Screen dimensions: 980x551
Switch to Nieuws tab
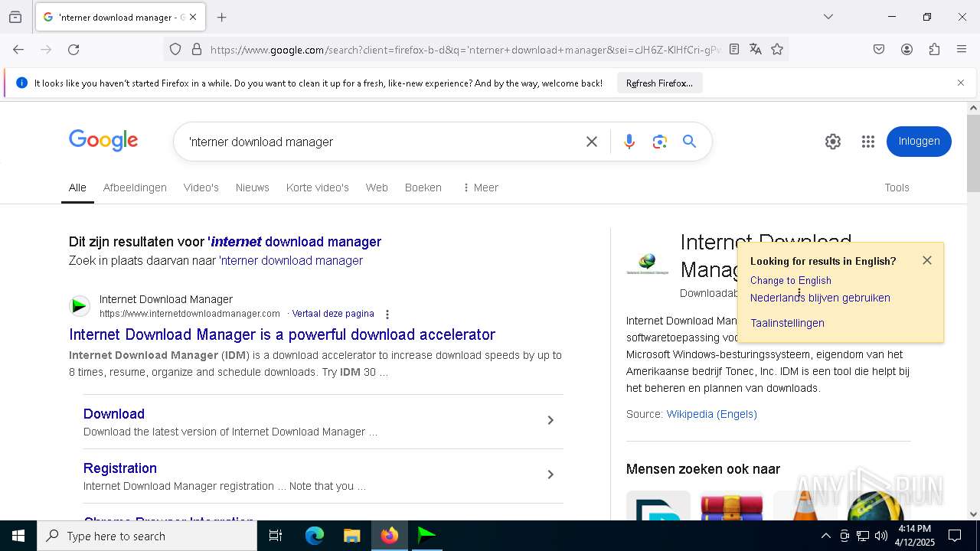(253, 187)
